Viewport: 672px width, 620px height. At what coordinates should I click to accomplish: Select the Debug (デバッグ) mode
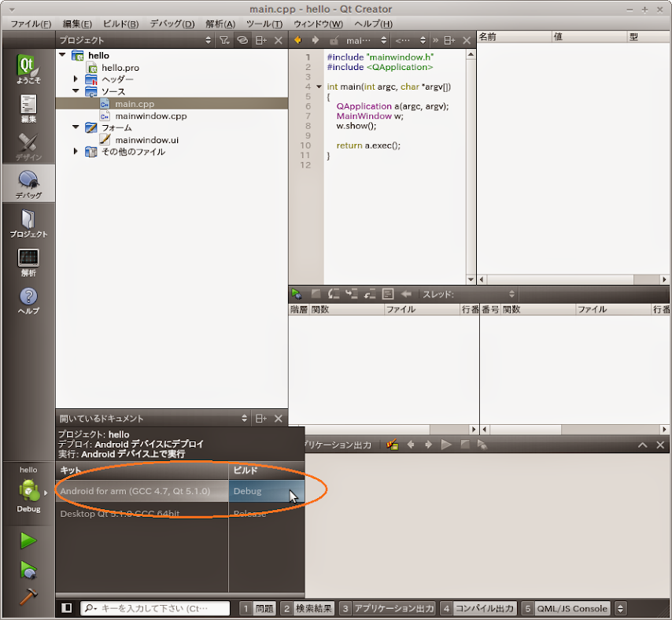click(x=28, y=184)
